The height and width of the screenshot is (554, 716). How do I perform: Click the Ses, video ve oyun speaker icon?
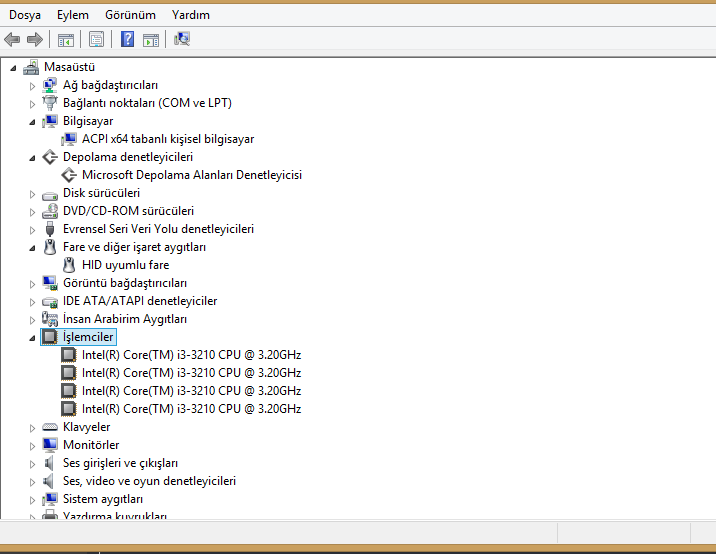click(x=49, y=481)
